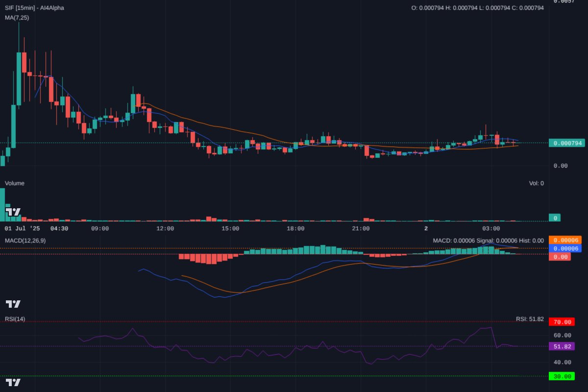Image resolution: width=588 pixels, height=392 pixels.
Task: Select the Volume pane label
Action: [15, 183]
